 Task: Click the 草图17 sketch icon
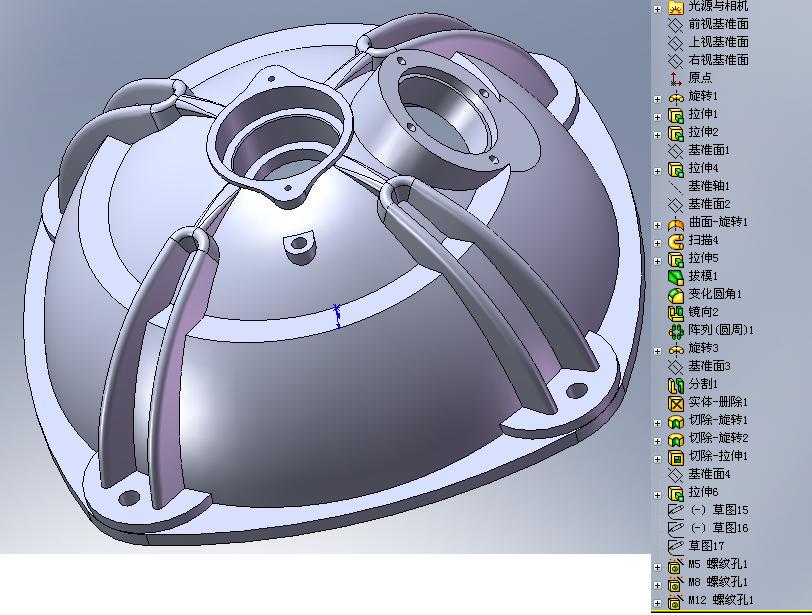(676, 547)
